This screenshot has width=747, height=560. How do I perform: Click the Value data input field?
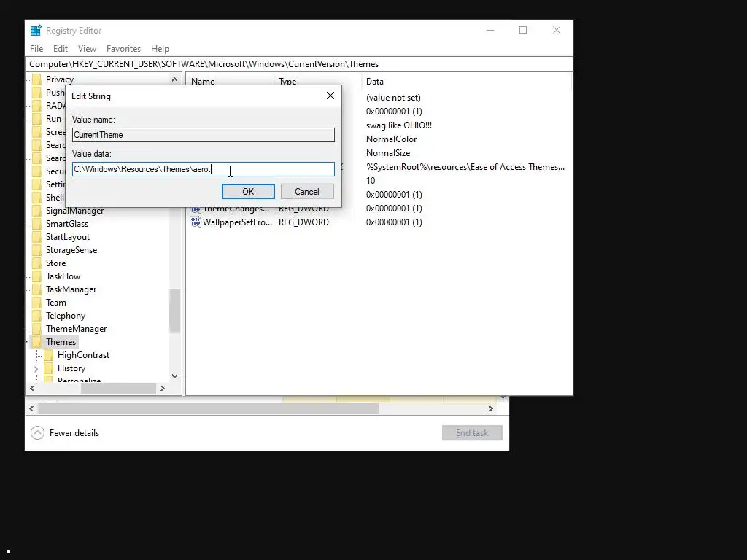[204, 169]
